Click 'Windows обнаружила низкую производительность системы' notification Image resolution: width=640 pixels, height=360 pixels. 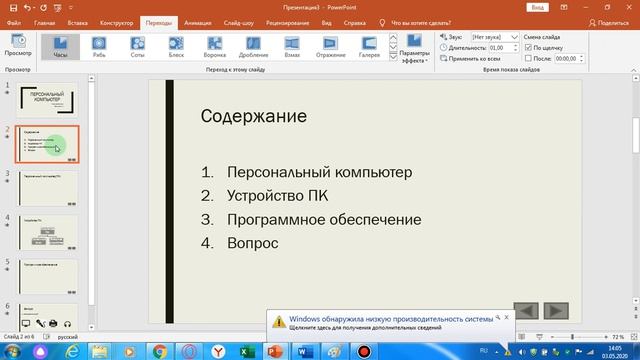pyautogui.click(x=391, y=319)
